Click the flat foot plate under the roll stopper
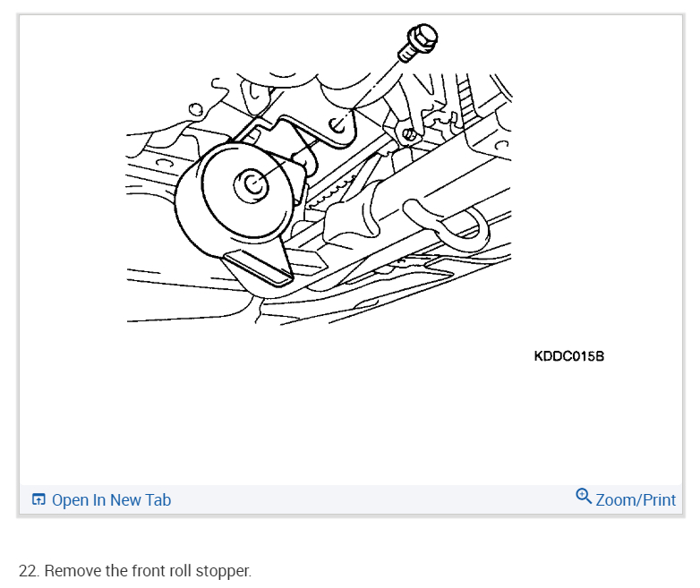Screen dimensions: 700x588 point(258,267)
